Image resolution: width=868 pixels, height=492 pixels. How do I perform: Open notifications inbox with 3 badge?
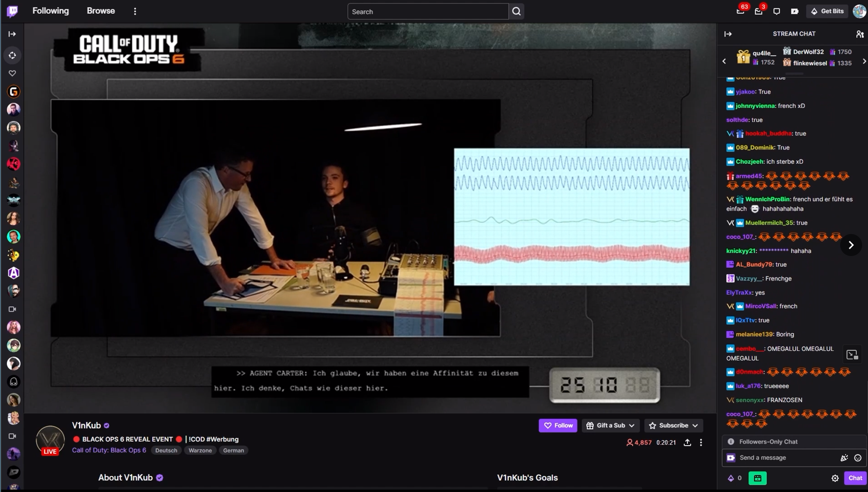pos(758,11)
